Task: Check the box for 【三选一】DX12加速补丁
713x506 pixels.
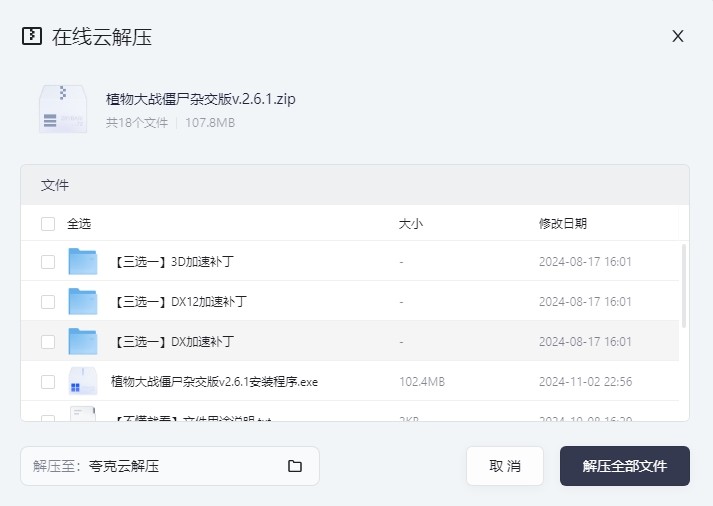Action: click(48, 302)
